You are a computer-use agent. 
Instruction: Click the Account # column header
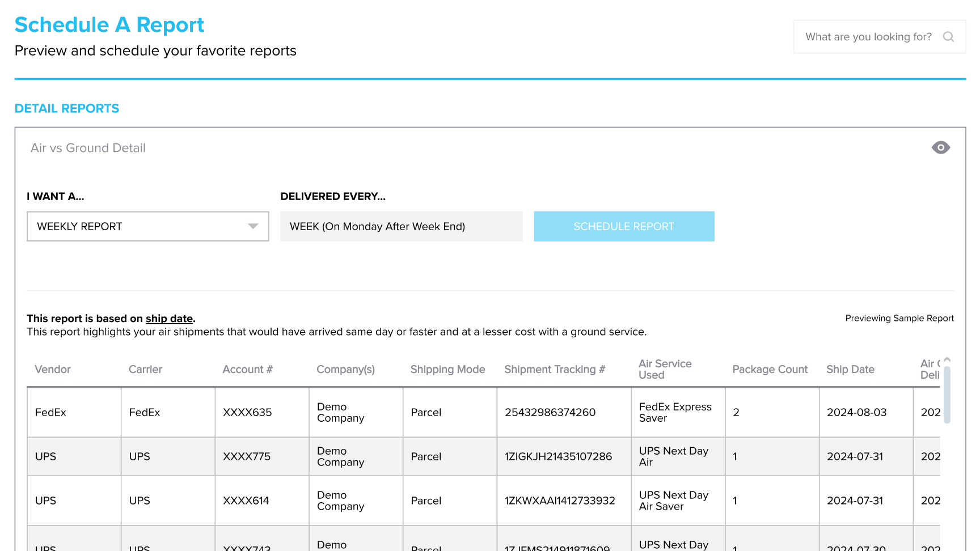point(248,369)
